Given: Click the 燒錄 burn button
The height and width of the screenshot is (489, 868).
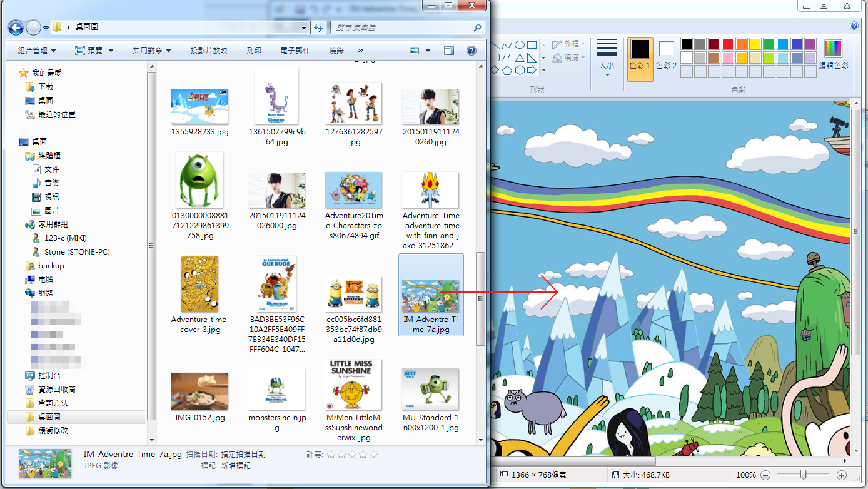Looking at the screenshot, I should (336, 51).
